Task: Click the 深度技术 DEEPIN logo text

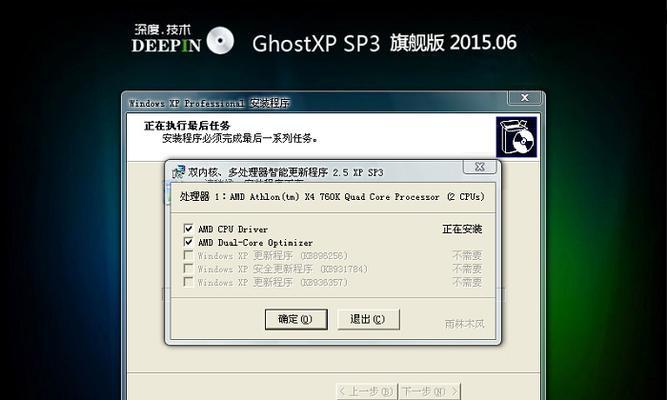Action: pyautogui.click(x=166, y=39)
